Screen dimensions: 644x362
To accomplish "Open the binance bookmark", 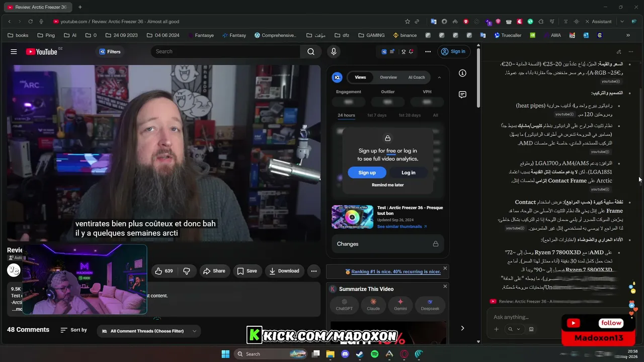I will pos(405,35).
